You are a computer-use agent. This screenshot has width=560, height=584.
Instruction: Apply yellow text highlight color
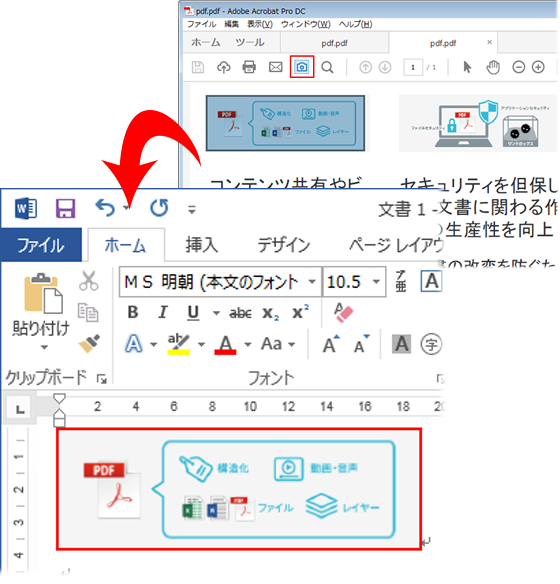179,344
